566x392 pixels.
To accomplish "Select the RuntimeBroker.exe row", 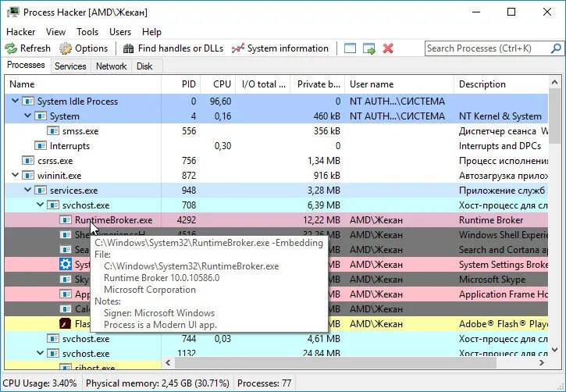I will [x=276, y=220].
